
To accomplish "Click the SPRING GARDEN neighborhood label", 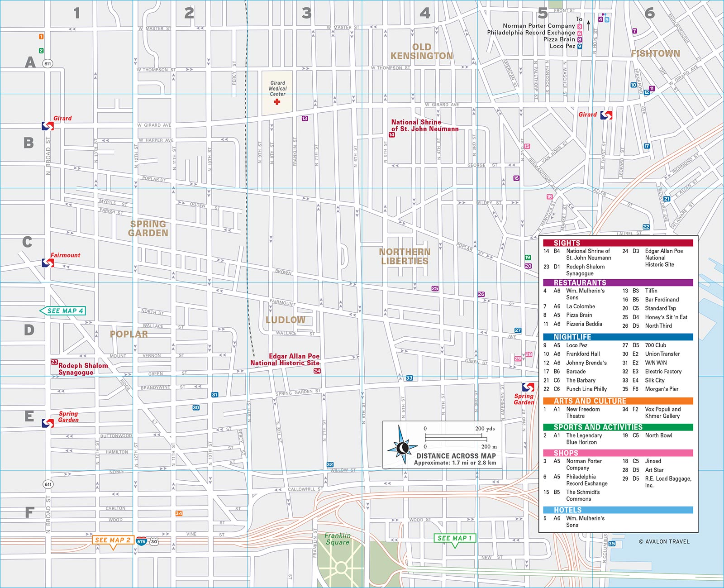I will [148, 229].
